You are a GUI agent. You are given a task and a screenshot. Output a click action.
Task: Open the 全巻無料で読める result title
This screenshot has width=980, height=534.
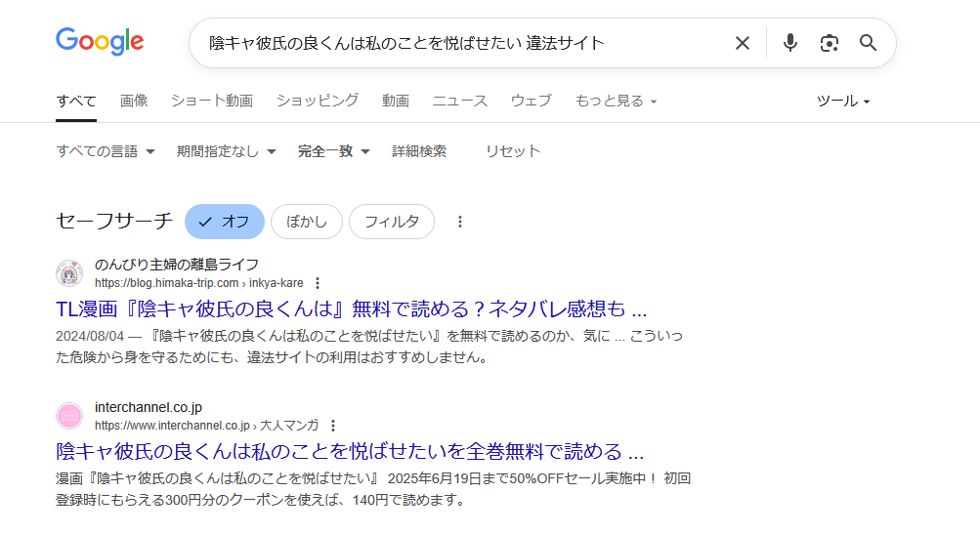(350, 451)
